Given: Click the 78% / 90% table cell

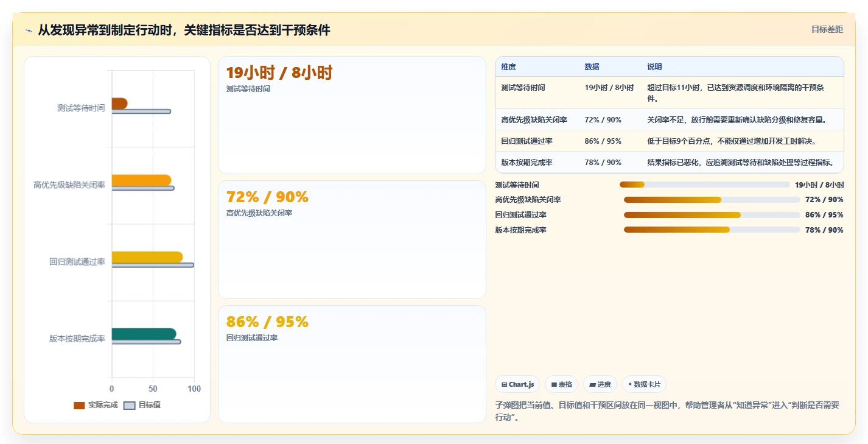Looking at the screenshot, I should [603, 163].
